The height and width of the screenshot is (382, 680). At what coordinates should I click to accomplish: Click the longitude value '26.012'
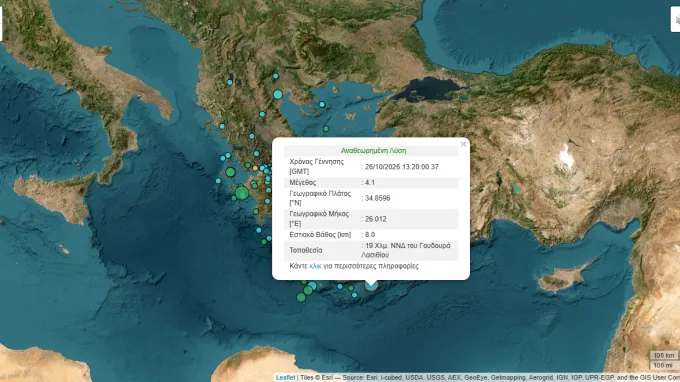point(376,219)
